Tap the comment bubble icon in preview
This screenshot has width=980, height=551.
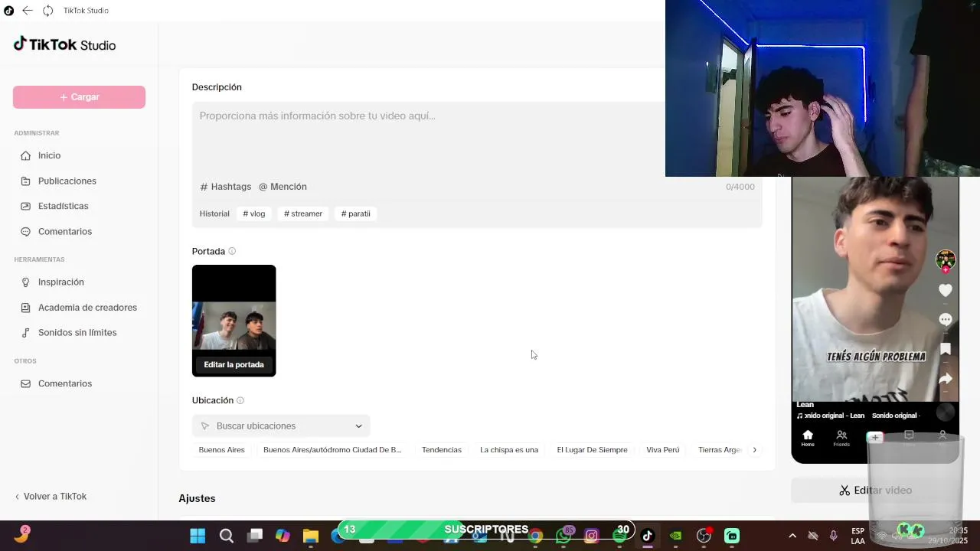tap(946, 319)
